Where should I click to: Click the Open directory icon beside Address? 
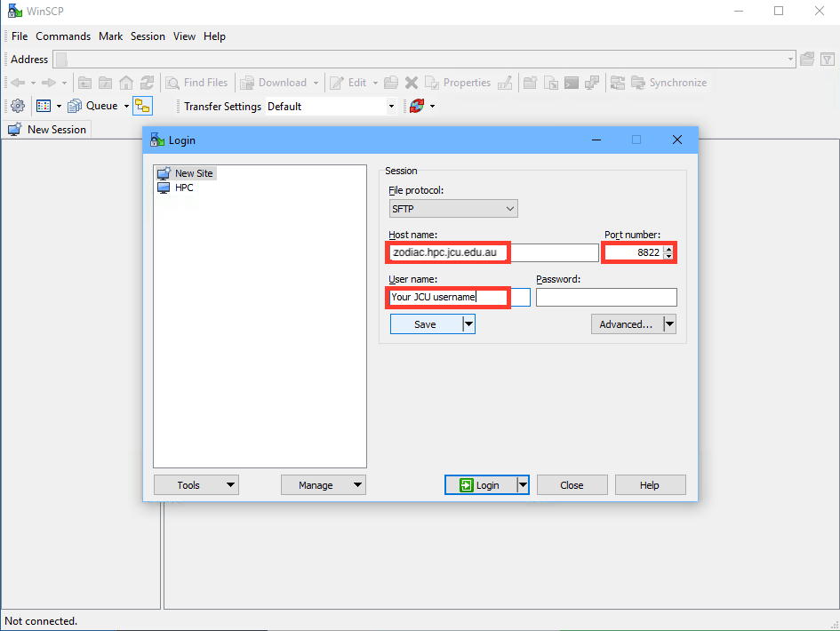[807, 60]
